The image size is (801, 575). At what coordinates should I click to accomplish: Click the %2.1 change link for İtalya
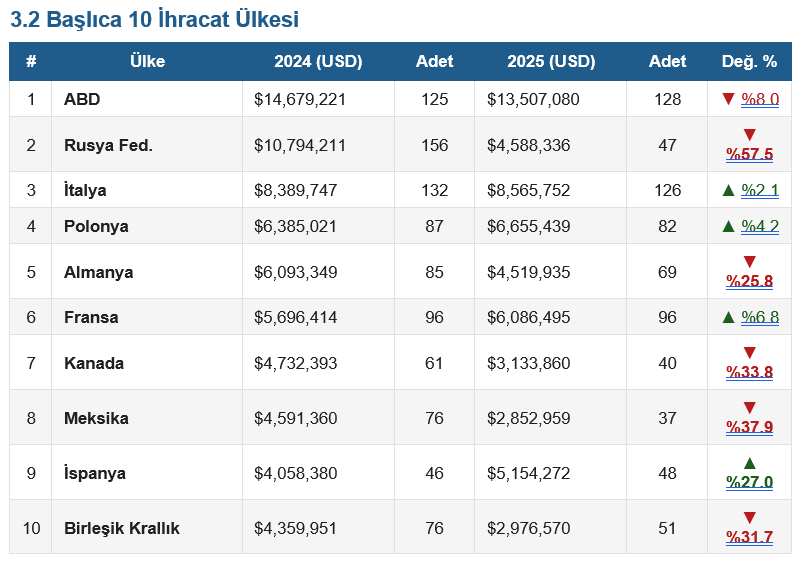coord(760,190)
